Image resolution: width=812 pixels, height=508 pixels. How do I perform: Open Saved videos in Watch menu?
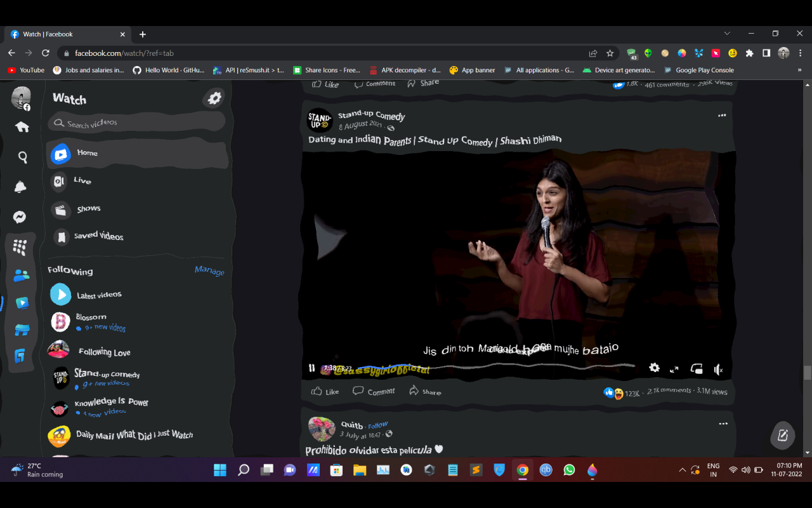[x=98, y=236]
